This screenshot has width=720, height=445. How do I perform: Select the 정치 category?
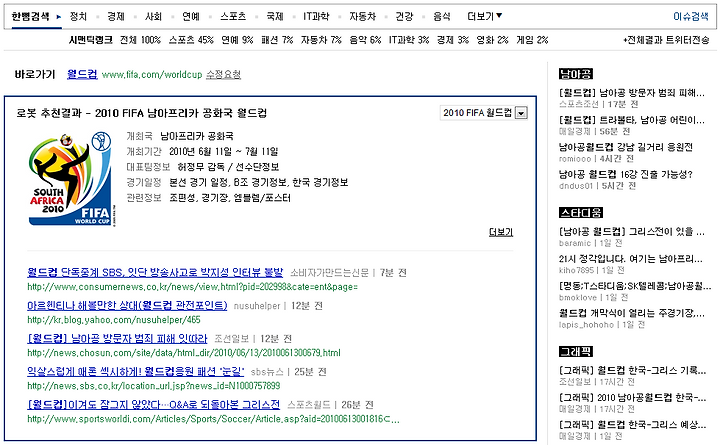[x=78, y=17]
